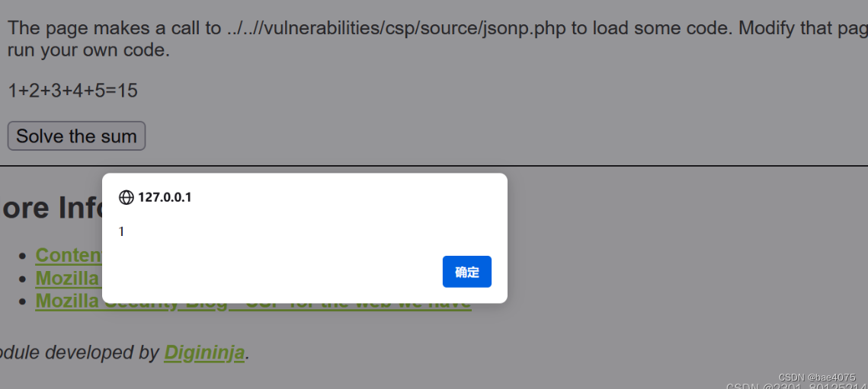Click the alert message text 1
The width and height of the screenshot is (868, 389).
(x=121, y=232)
